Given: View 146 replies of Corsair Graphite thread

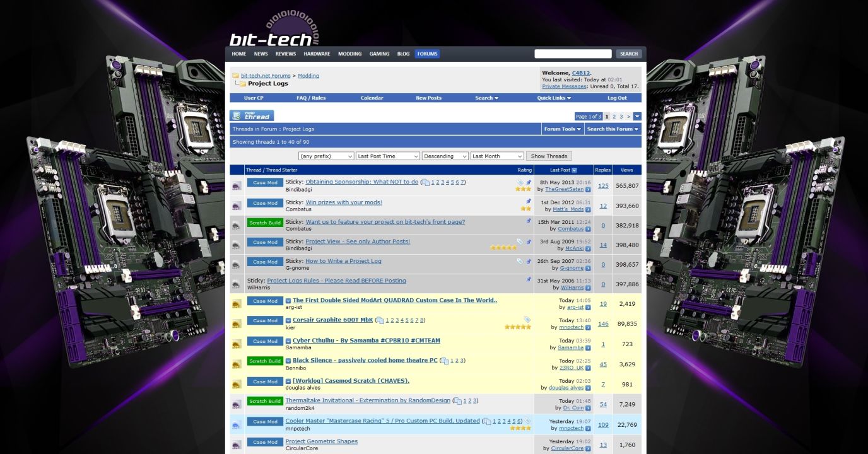Looking at the screenshot, I should (603, 323).
